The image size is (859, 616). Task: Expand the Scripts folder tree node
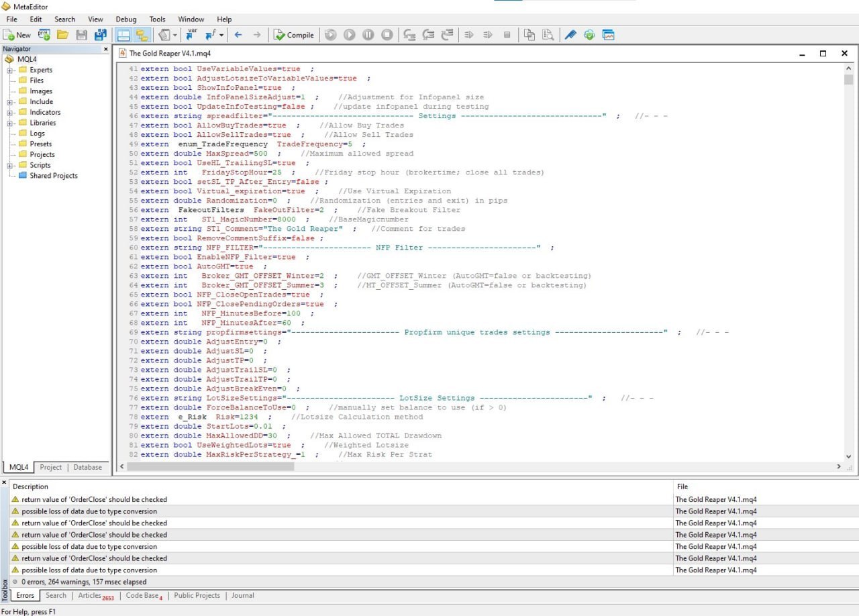tap(10, 165)
